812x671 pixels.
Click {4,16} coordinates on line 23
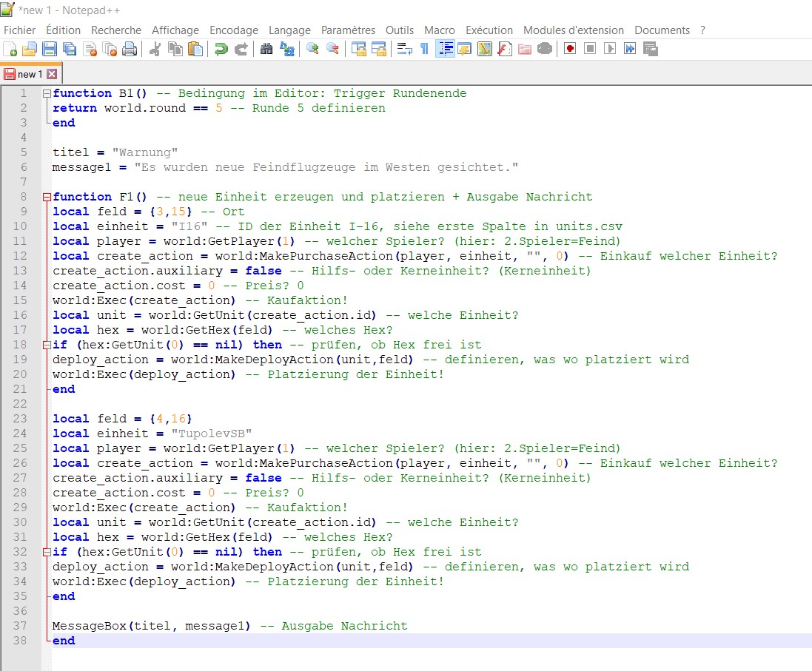click(x=171, y=419)
